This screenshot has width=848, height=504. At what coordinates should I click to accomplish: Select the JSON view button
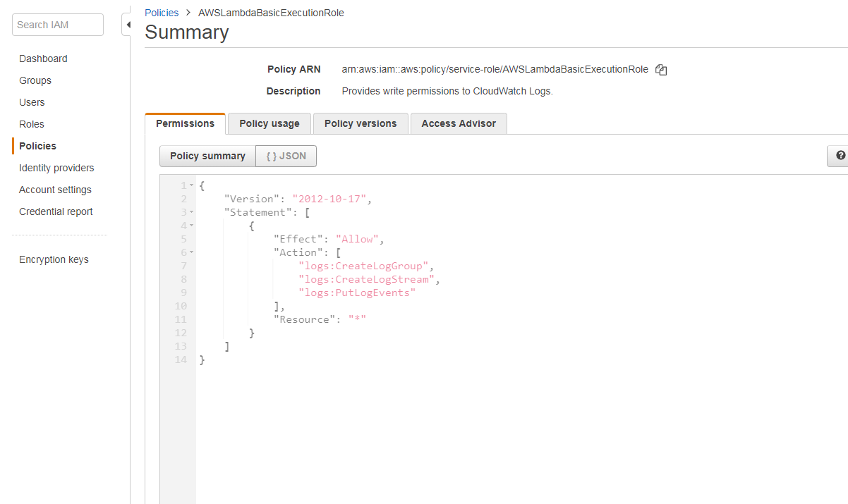click(x=286, y=156)
